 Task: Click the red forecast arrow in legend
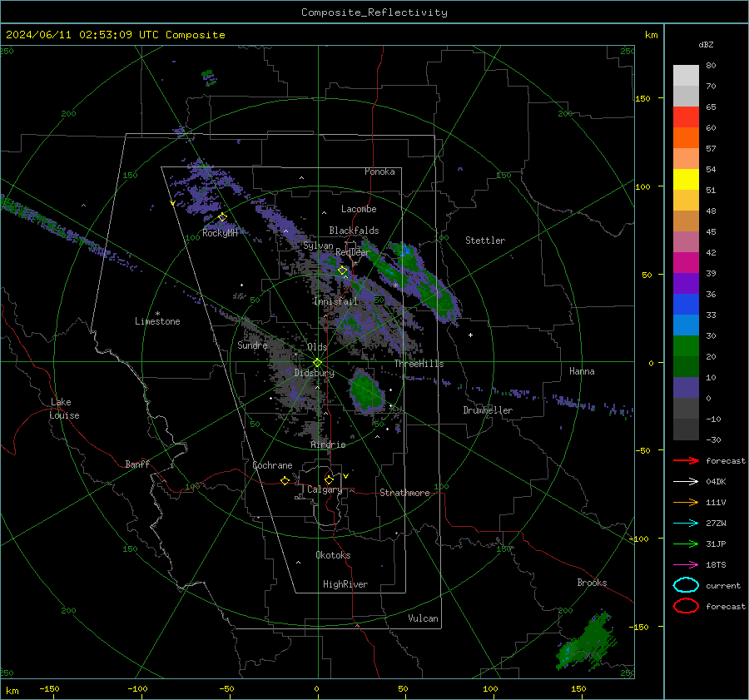686,460
